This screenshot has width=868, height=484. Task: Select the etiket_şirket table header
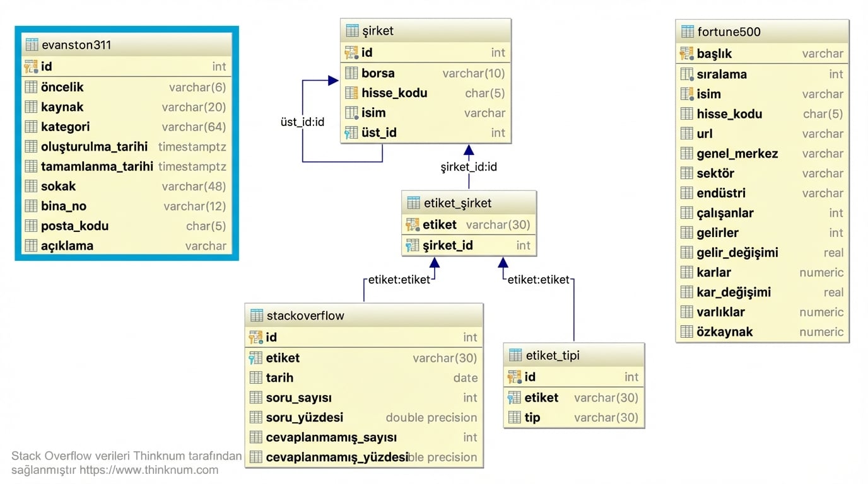[469, 203]
